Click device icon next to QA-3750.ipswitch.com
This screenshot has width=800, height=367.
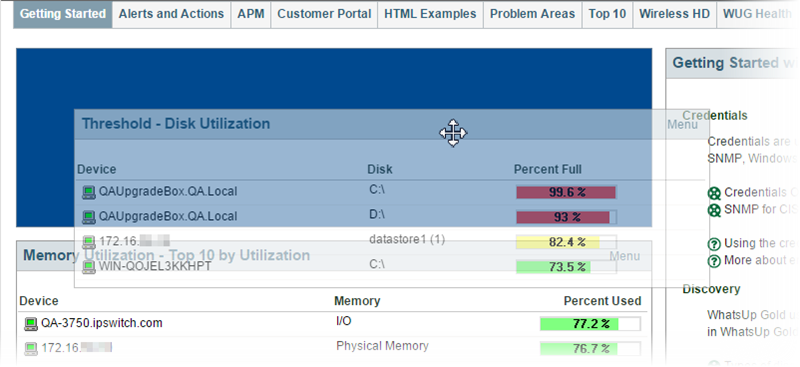tap(31, 324)
